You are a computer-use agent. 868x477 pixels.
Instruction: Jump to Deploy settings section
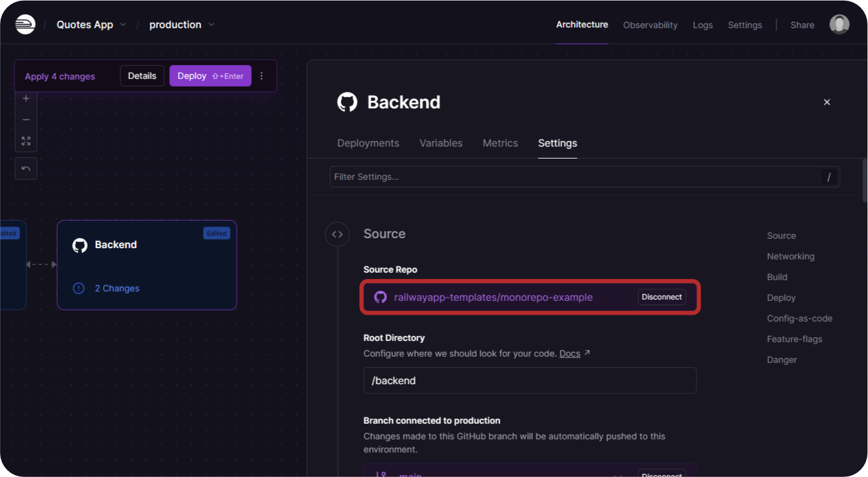tap(781, 298)
